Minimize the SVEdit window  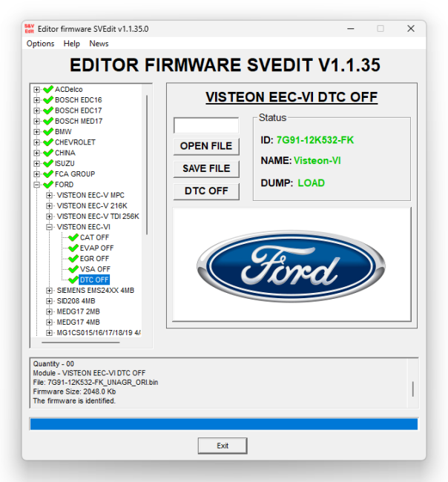(x=351, y=29)
